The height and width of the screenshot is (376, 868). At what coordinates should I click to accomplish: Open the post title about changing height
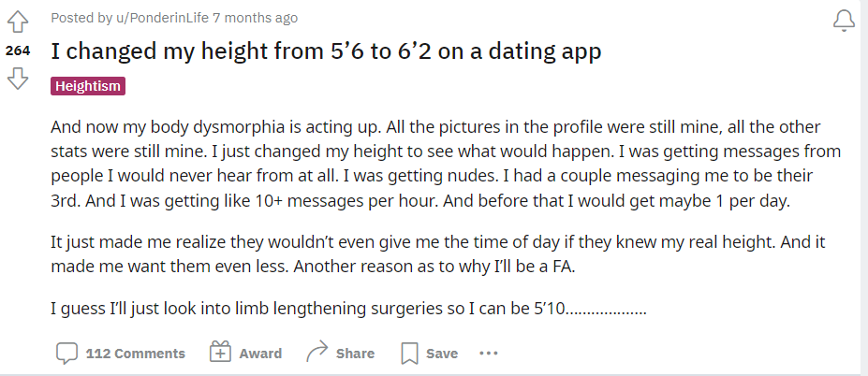[x=326, y=51]
